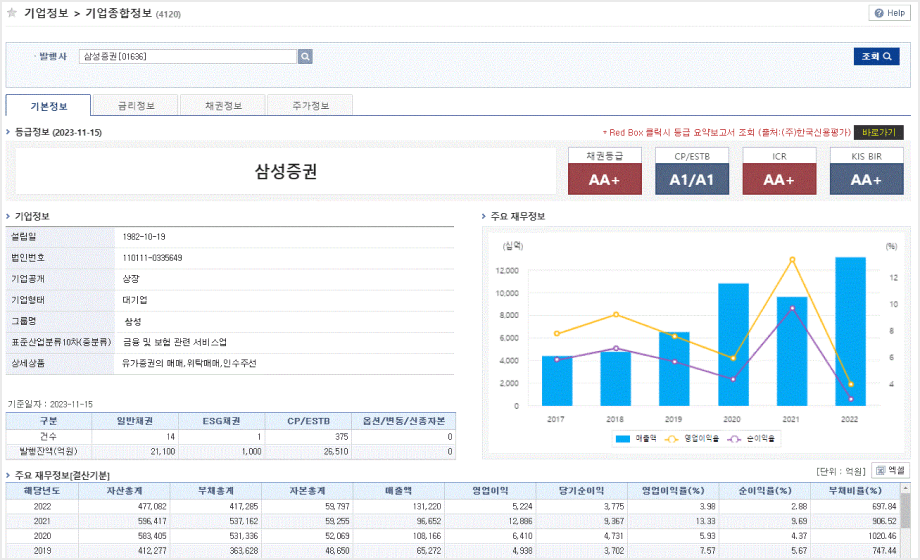The height and width of the screenshot is (560, 920).
Task: Click the 유가증권의 매매, 위탁매매, 인수주선 value
Action: (189, 363)
